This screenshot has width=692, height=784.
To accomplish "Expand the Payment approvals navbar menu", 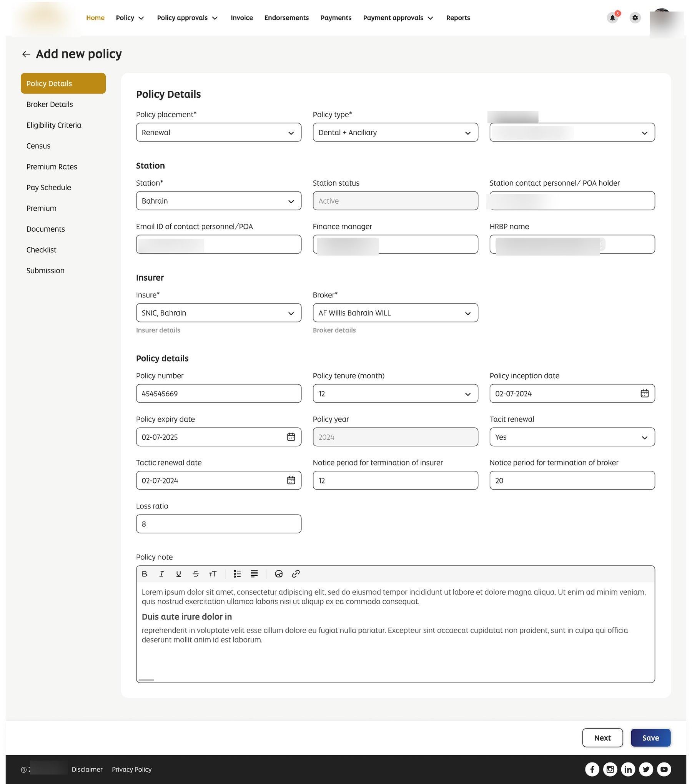I will click(398, 18).
